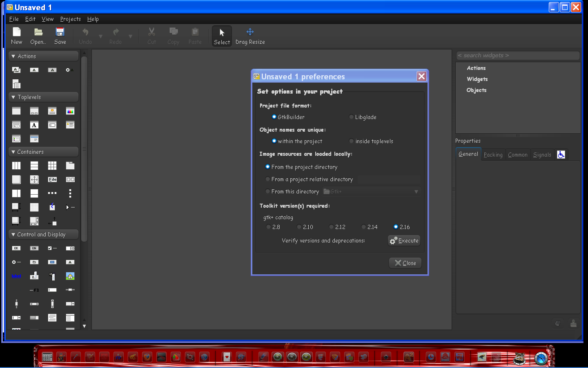Close the preferences dialog with Close button
The image size is (588, 368).
(x=405, y=263)
